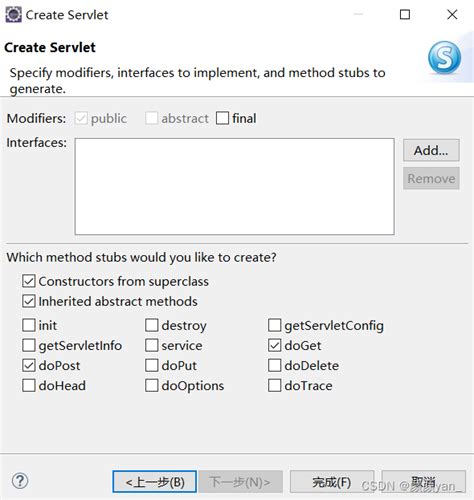Viewport: 474px width, 500px height.
Task: Click the help question mark icon
Action: 20,481
